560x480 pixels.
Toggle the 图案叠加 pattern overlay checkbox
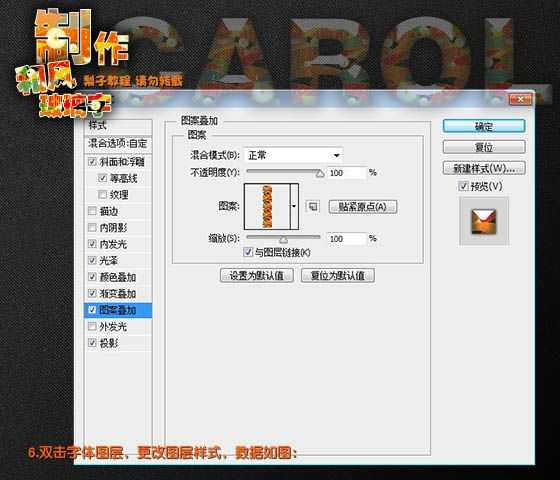[92, 310]
